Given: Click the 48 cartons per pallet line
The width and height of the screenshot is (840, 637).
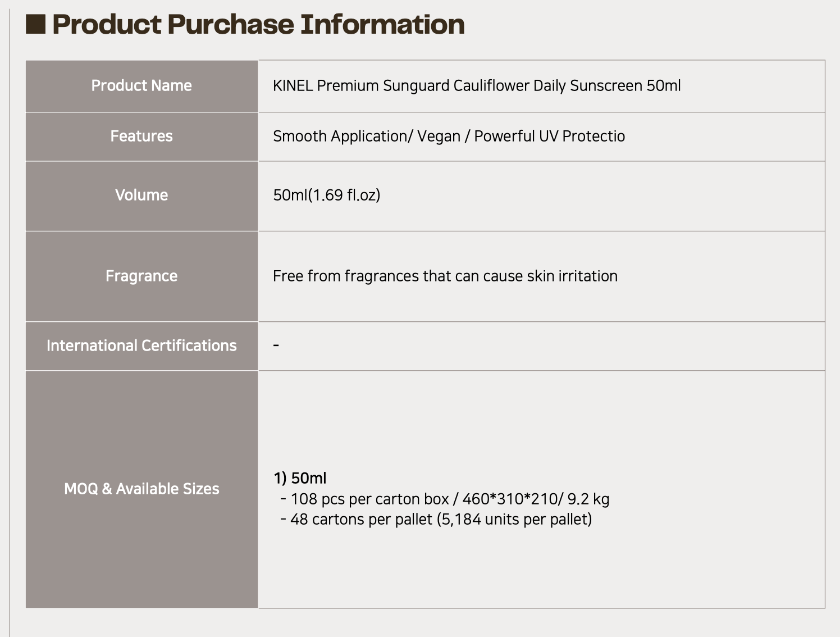Looking at the screenshot, I should (x=436, y=519).
